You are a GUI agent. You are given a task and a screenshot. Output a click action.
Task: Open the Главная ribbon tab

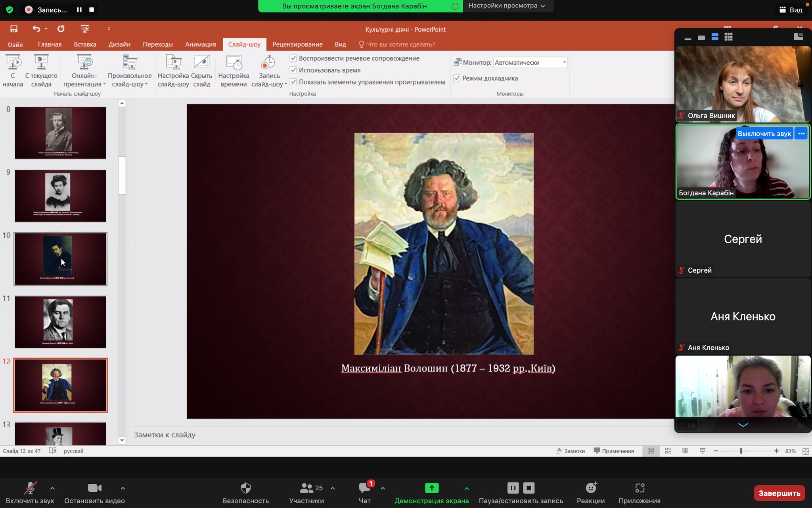point(50,44)
